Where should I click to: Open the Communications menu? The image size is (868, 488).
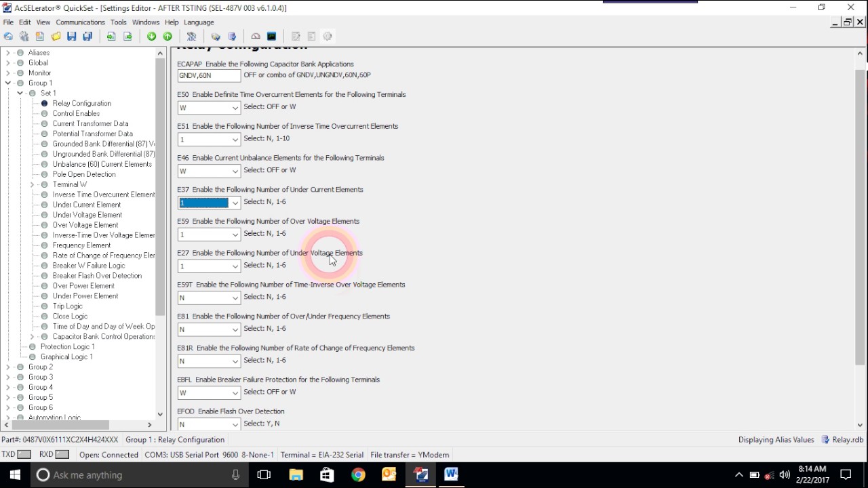pyautogui.click(x=80, y=22)
